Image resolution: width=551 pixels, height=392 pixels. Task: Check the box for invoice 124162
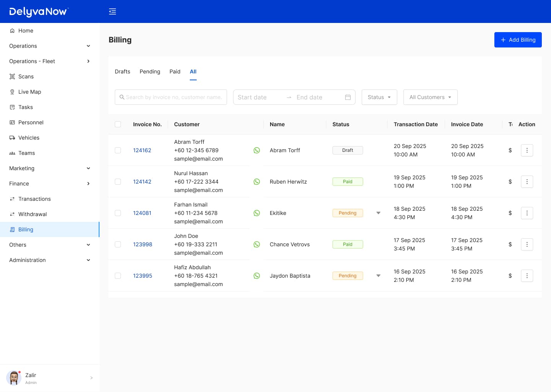118,150
